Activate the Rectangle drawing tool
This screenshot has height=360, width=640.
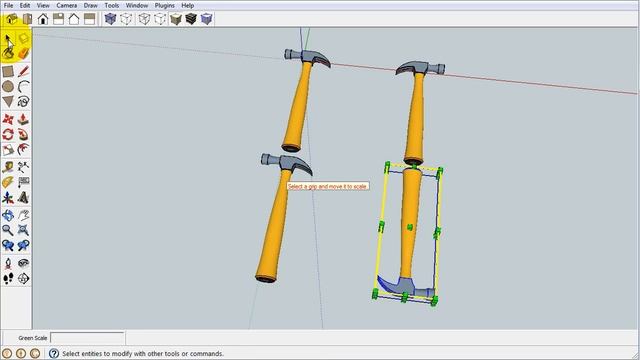tap(8, 71)
